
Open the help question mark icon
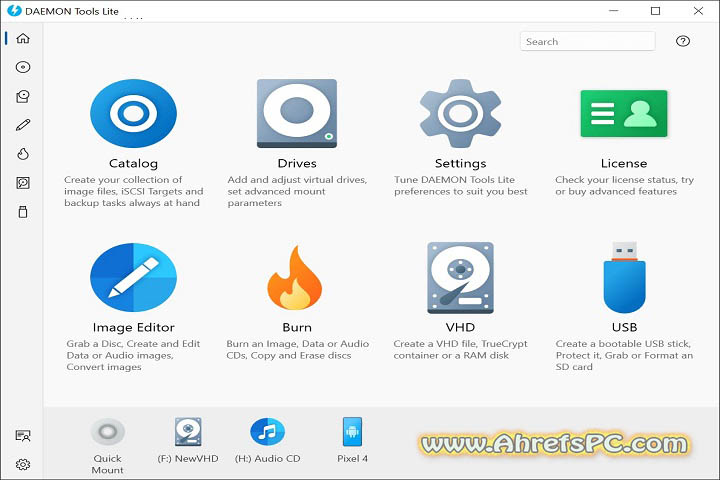[x=683, y=41]
